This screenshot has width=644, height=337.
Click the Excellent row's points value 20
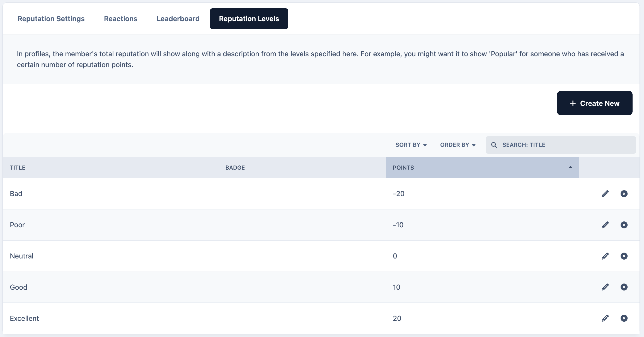[x=397, y=318]
